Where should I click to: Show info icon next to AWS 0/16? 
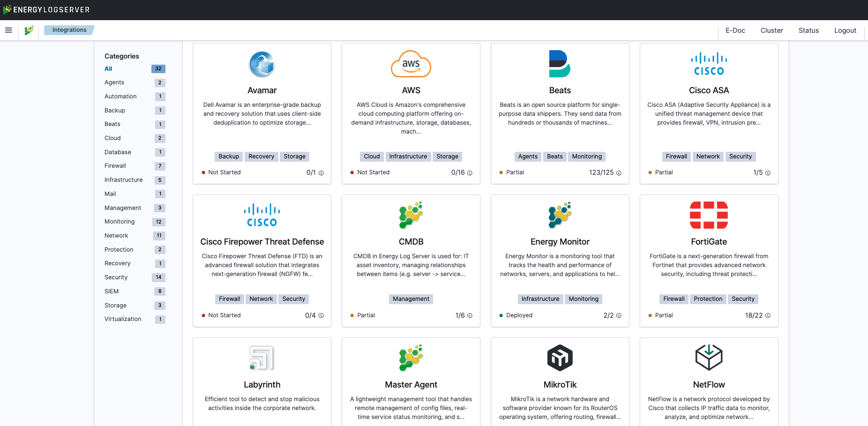(470, 173)
